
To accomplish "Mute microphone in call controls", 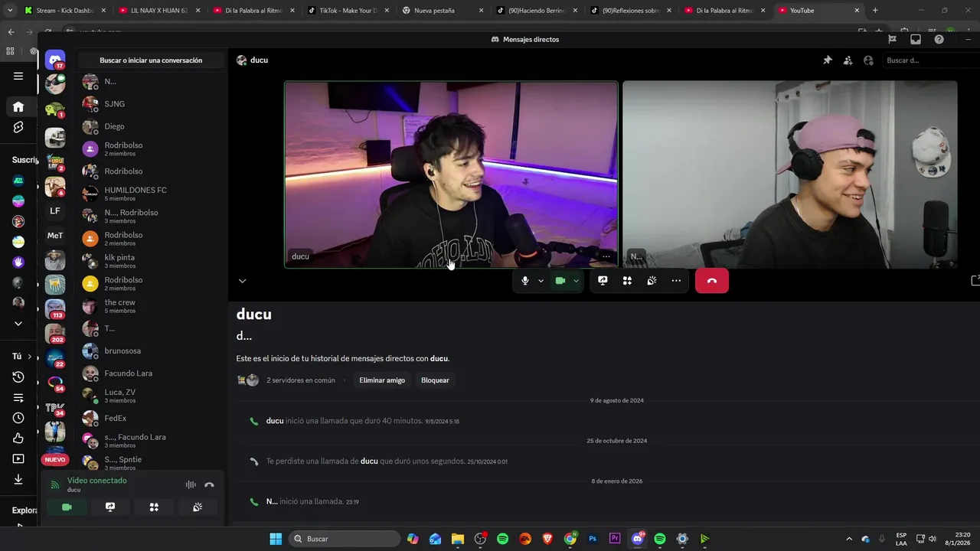I will (524, 281).
